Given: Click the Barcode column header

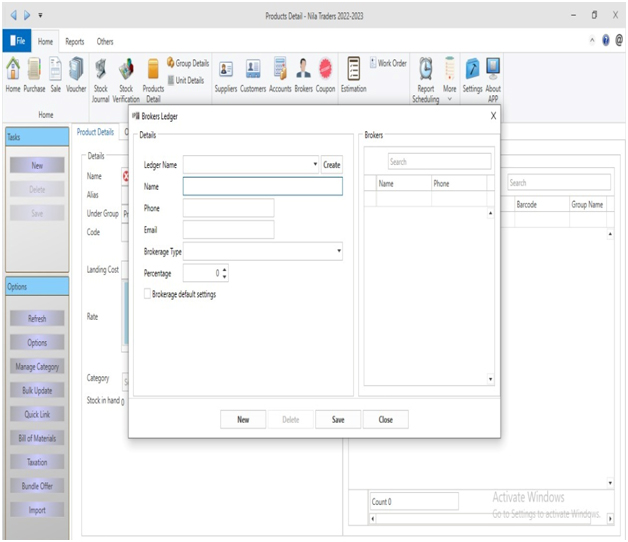Looking at the screenshot, I should (542, 204).
